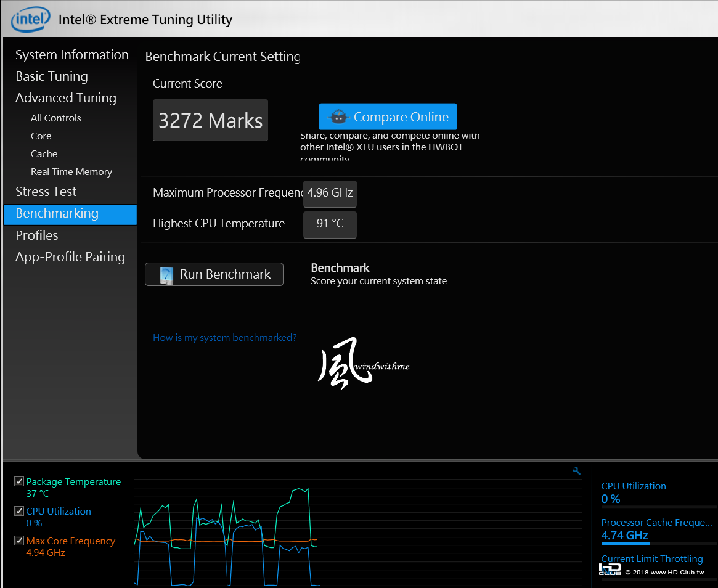This screenshot has width=718, height=588.
Task: Click the Processor Cache Frequency bar
Action: coord(658,544)
